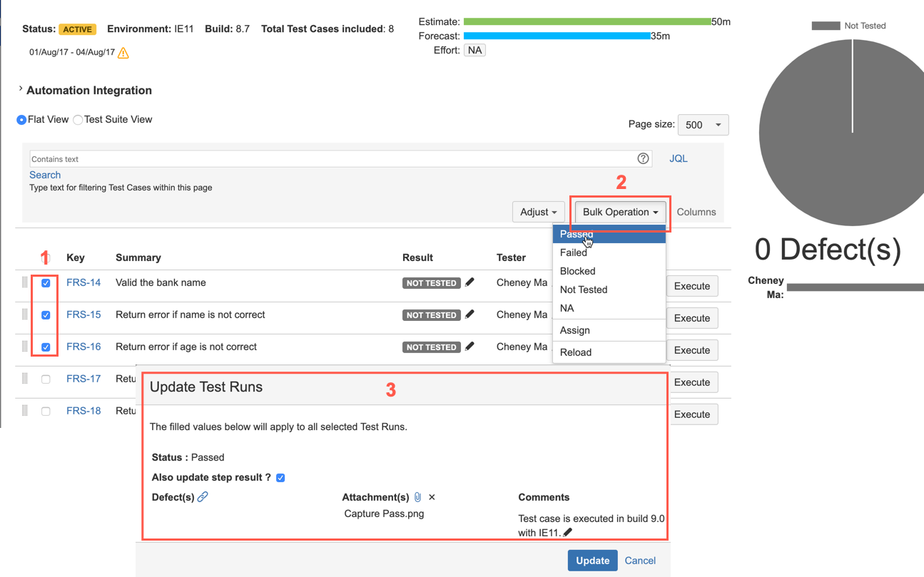The image size is (924, 577).
Task: Open the Page size 500 dropdown
Action: (x=703, y=125)
